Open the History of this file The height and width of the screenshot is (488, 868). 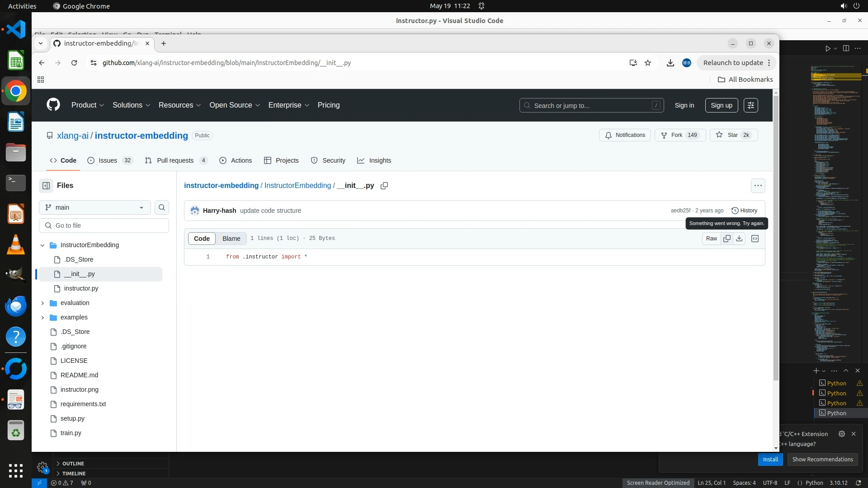click(x=744, y=211)
